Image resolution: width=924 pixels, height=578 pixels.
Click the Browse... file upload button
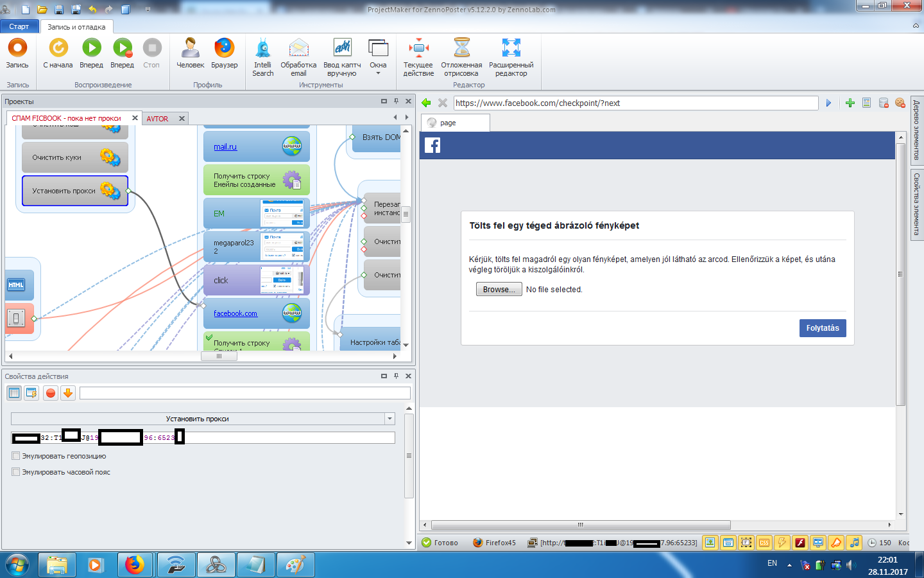(x=499, y=290)
